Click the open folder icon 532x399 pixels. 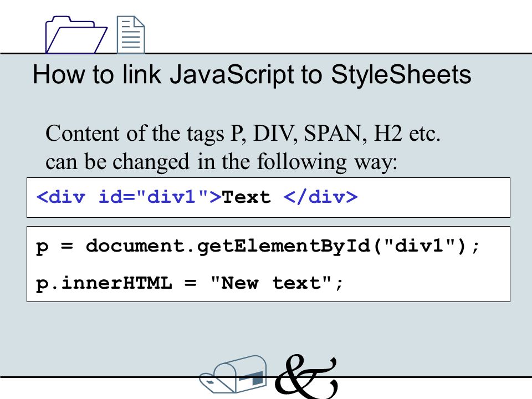pos(76,35)
